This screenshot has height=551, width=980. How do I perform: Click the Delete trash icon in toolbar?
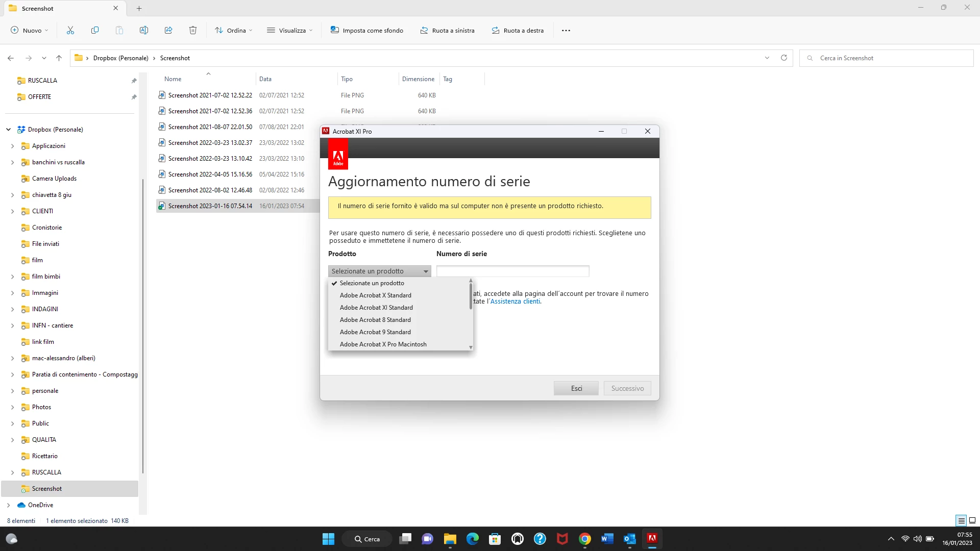coord(193,30)
